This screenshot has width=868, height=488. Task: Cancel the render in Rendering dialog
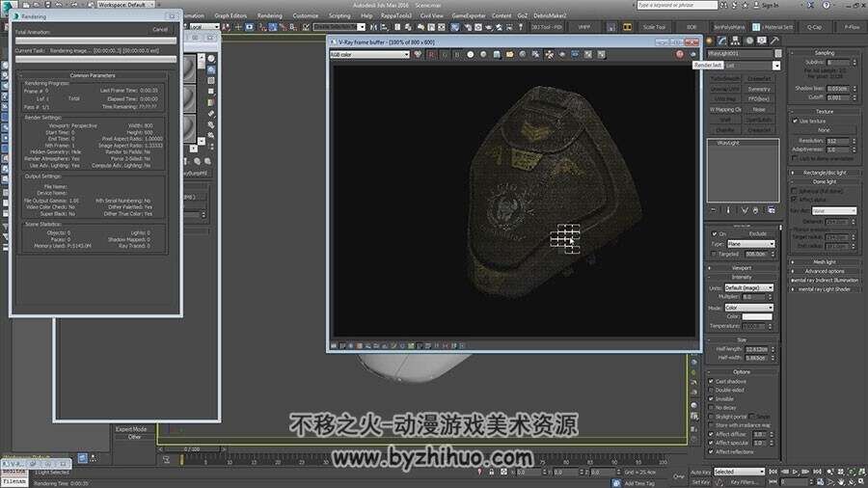[159, 29]
